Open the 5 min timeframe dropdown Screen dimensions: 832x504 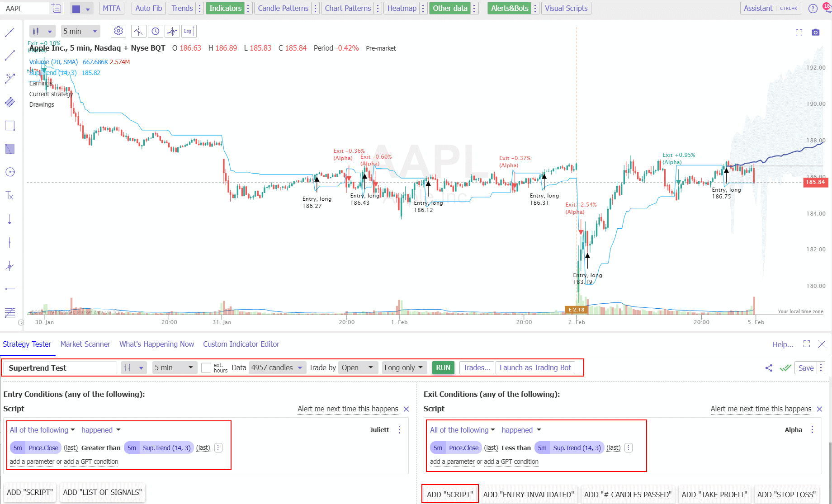click(80, 31)
